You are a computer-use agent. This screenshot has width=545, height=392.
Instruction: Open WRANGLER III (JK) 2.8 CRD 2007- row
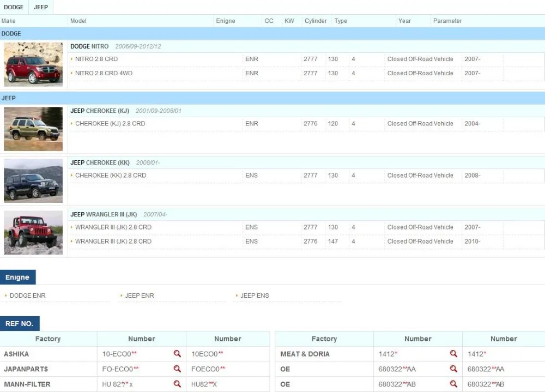point(113,227)
